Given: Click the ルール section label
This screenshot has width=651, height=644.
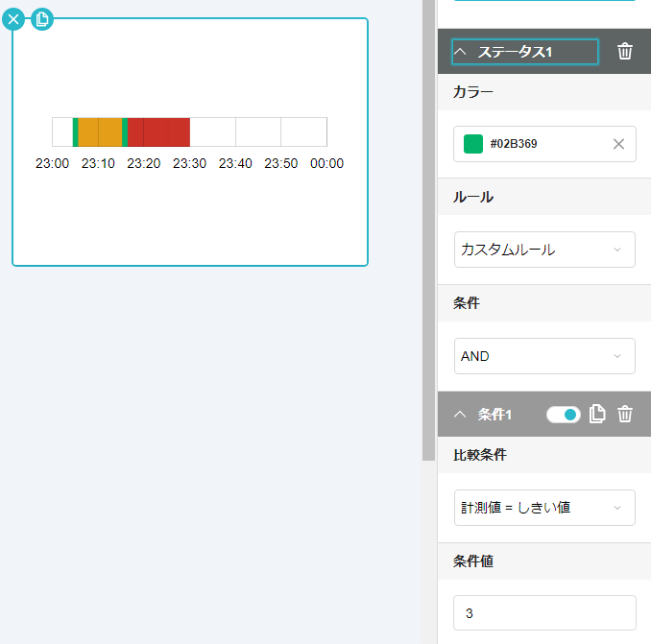Looking at the screenshot, I should click(473, 197).
